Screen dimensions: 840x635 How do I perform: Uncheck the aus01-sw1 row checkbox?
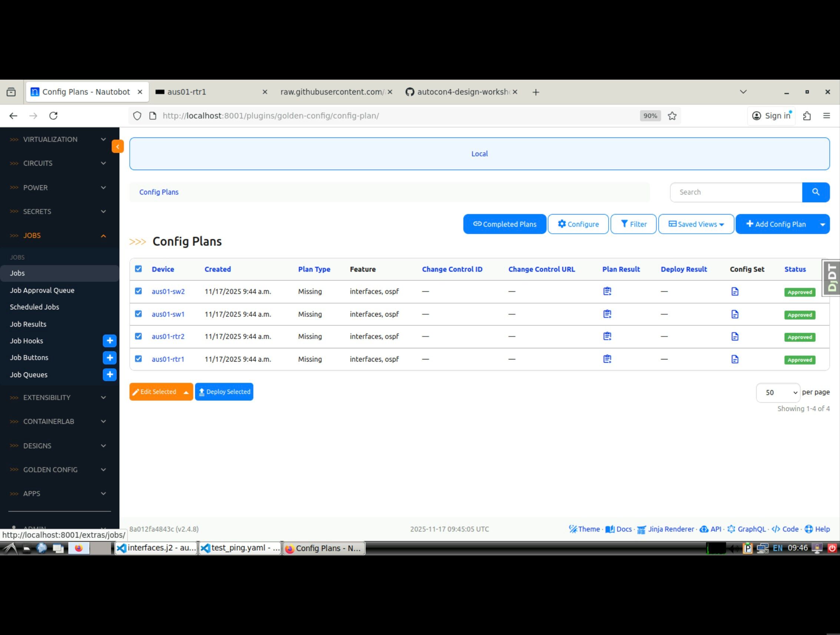point(138,314)
